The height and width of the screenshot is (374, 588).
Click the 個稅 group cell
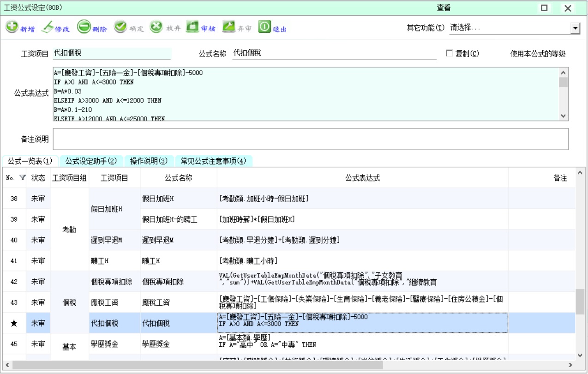[x=69, y=302]
